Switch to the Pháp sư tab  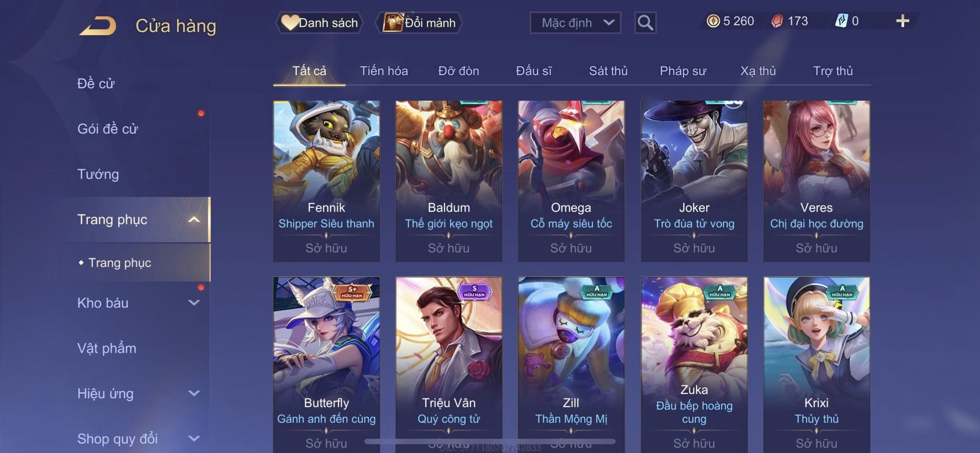683,71
